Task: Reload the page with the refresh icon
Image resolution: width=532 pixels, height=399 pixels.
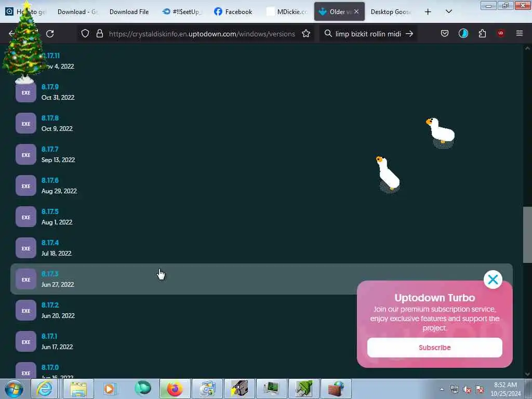Action: click(x=50, y=34)
